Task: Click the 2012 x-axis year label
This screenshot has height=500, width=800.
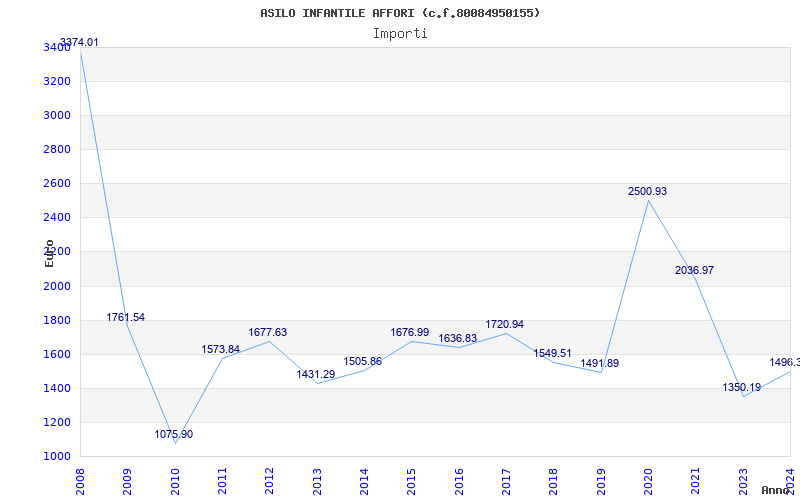Action: click(x=269, y=481)
